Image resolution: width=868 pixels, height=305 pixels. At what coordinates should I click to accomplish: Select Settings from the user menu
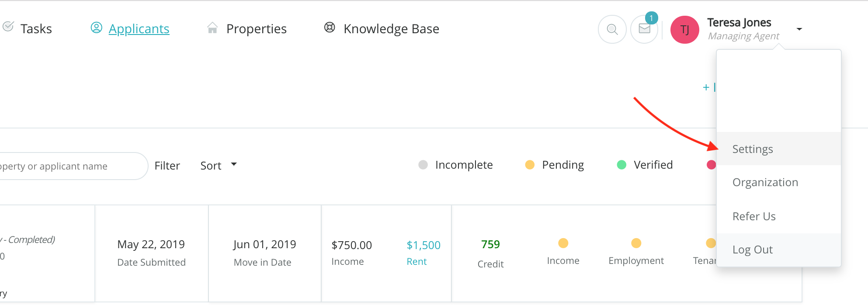(753, 149)
